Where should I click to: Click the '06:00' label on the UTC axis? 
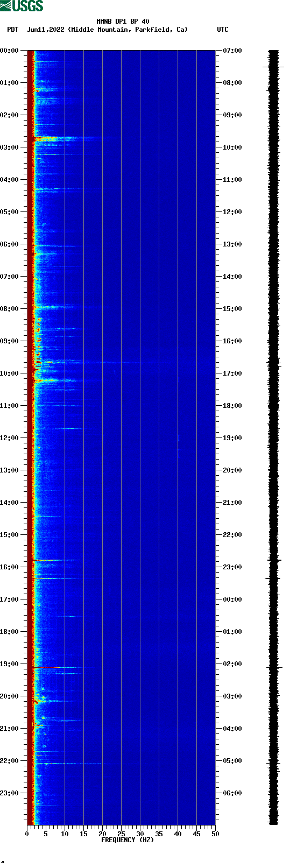point(232,793)
